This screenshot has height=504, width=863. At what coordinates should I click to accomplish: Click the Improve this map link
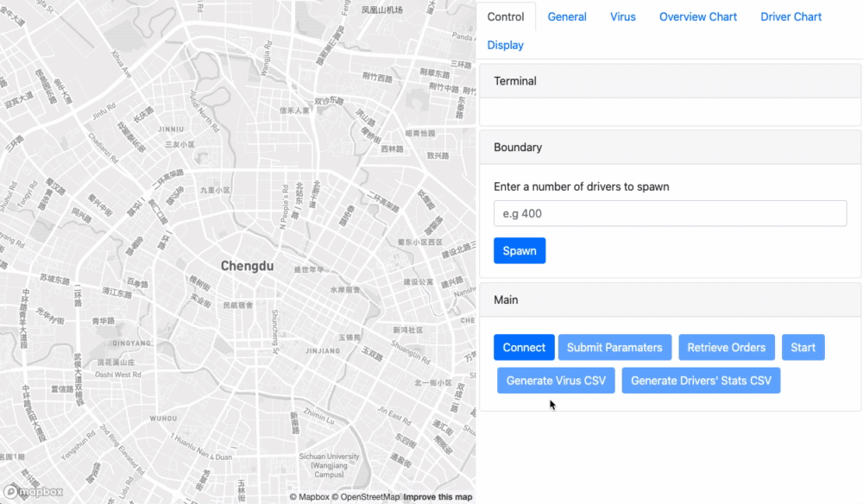click(438, 497)
